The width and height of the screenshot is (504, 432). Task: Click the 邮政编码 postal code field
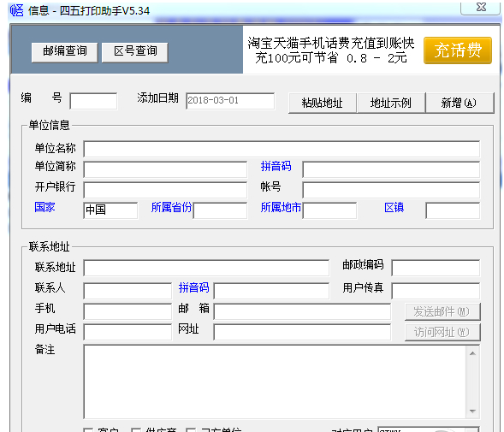pyautogui.click(x=436, y=268)
